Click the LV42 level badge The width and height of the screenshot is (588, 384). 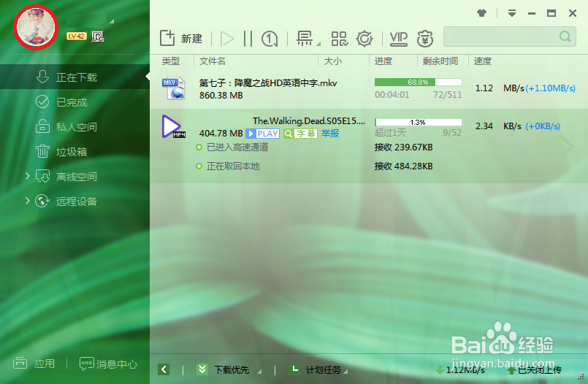76,36
